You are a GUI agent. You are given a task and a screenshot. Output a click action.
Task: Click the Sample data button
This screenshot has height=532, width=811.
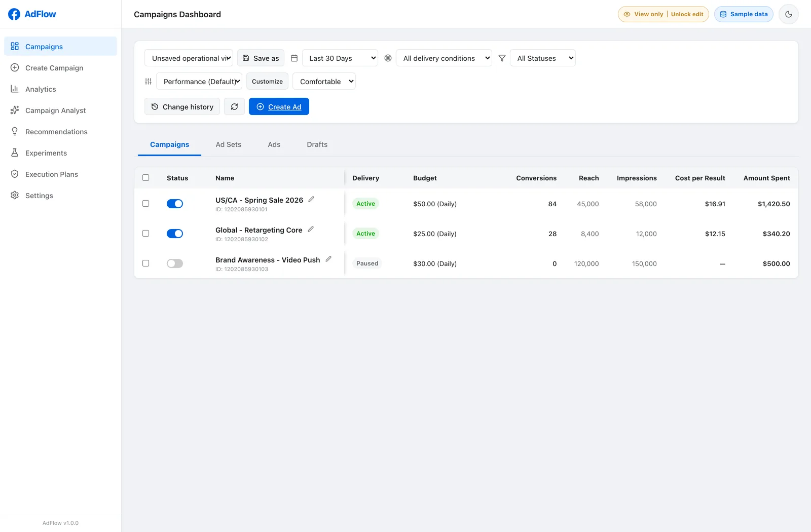click(x=744, y=14)
